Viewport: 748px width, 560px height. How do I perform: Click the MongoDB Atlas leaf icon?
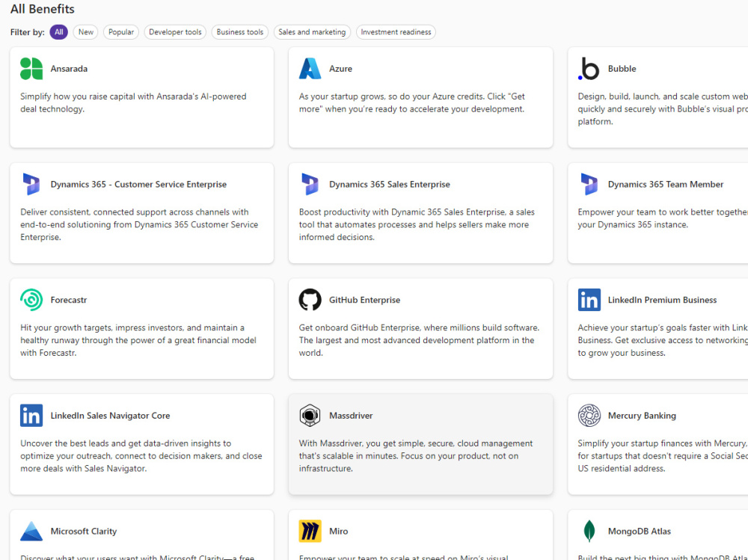589,532
